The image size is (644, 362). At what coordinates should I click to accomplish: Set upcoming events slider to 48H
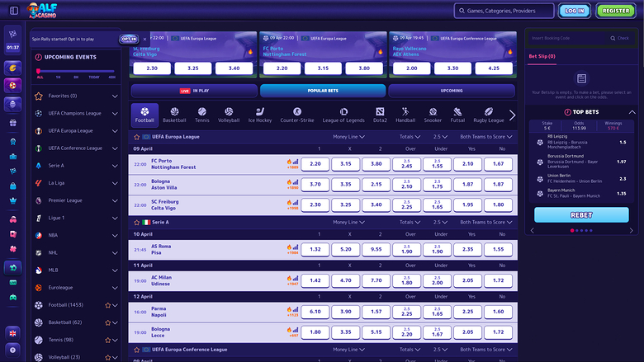(111, 77)
